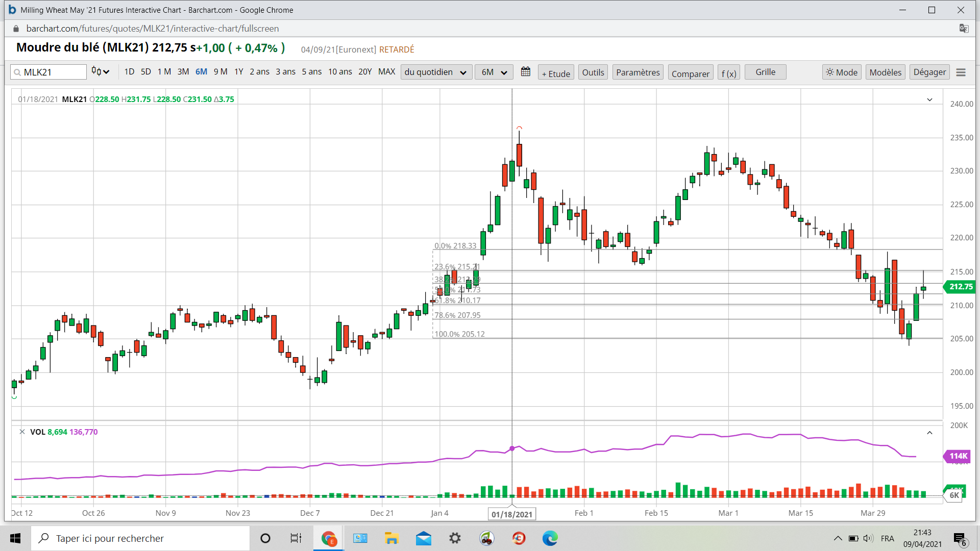This screenshot has height=551, width=980.
Task: Click the Comparer button
Action: pos(690,73)
